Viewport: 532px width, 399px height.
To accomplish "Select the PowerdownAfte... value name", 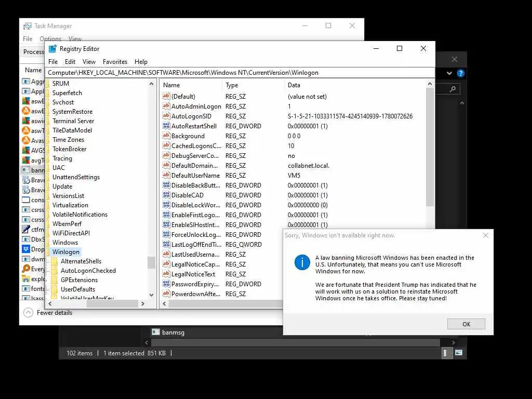I will point(196,294).
